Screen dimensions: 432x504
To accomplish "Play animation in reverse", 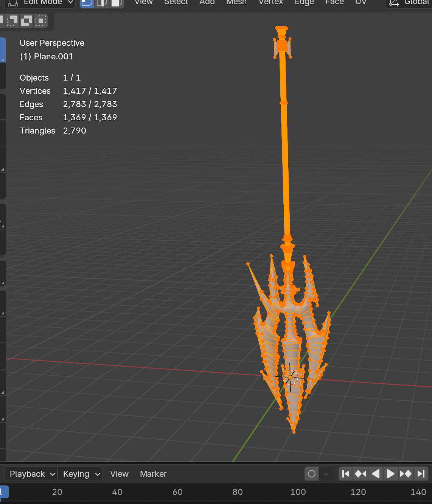I will pos(376,474).
